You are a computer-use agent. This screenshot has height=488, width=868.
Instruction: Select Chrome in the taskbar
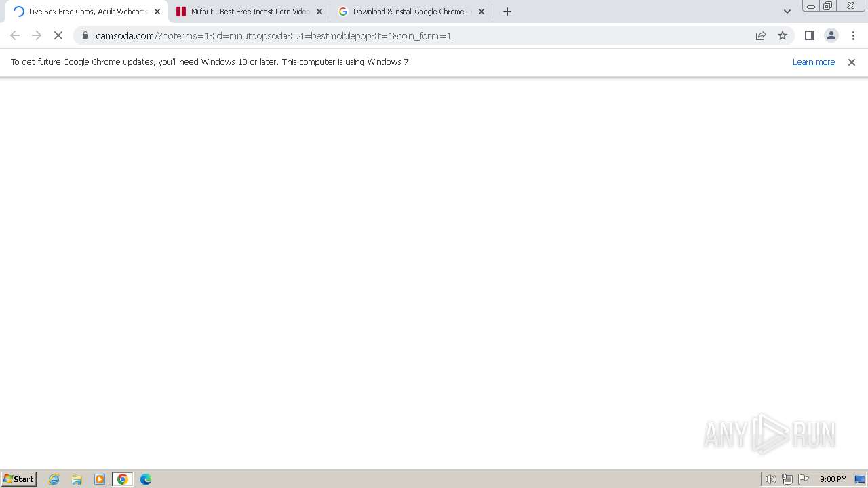(123, 479)
